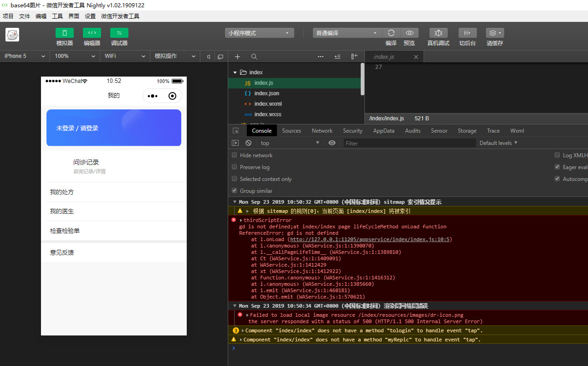Image resolution: width=588 pixels, height=366 pixels.
Task: Open the 工具 menu
Action: coord(57,16)
